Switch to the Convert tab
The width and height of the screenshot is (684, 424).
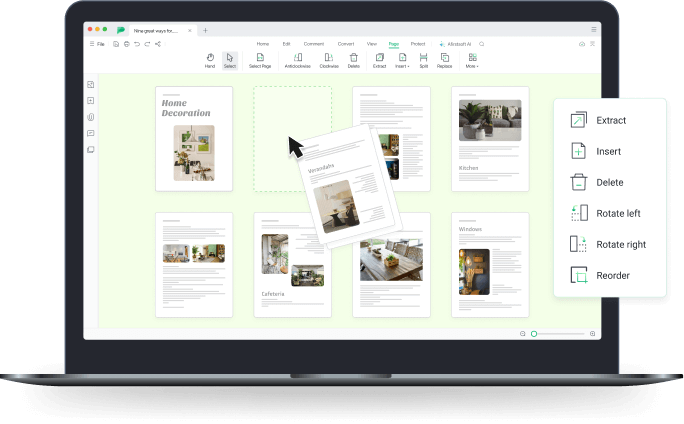[x=346, y=44]
